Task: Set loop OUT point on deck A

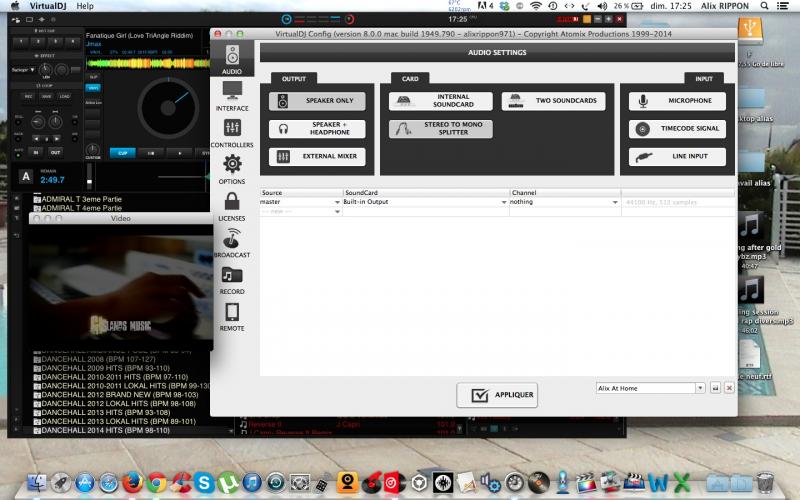Action: pyautogui.click(x=55, y=152)
